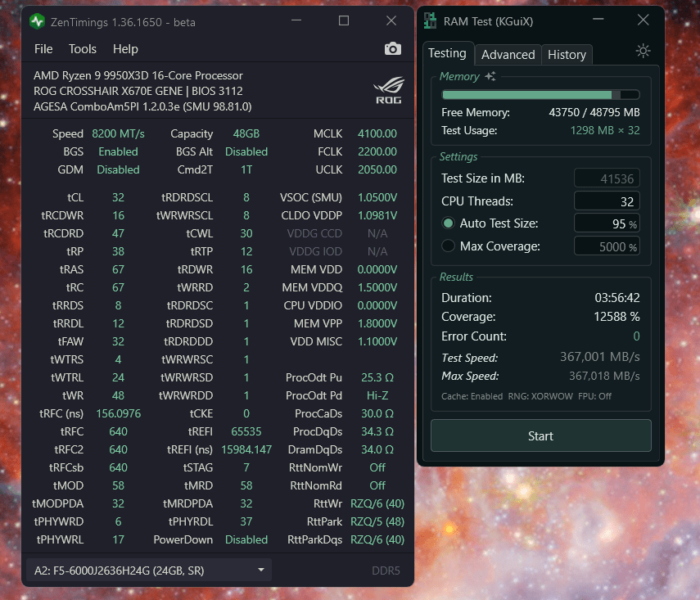Minimize the ZenTimings window
The height and width of the screenshot is (600, 700).
(x=296, y=20)
